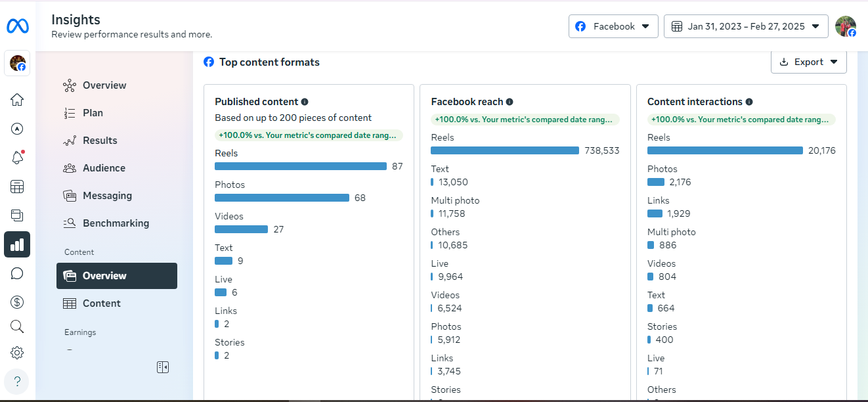This screenshot has height=402, width=868.
Task: Open the Notifications bell
Action: tap(17, 158)
